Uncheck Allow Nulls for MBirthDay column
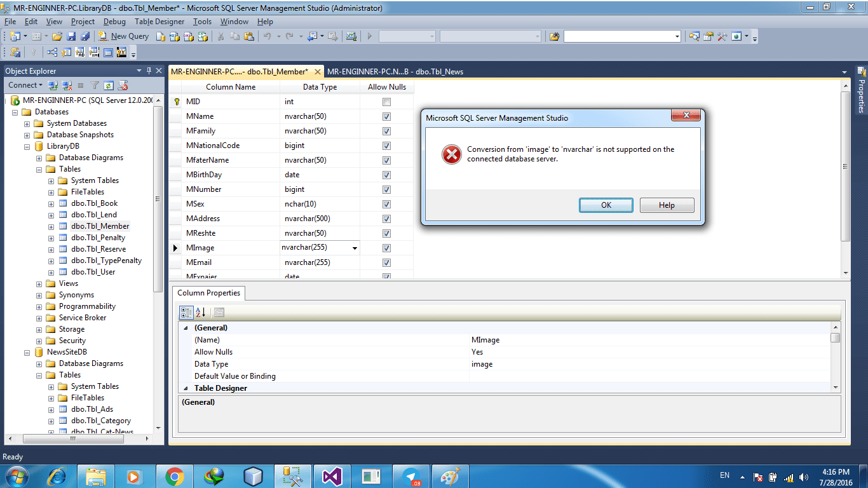This screenshot has height=488, width=868. [x=386, y=175]
